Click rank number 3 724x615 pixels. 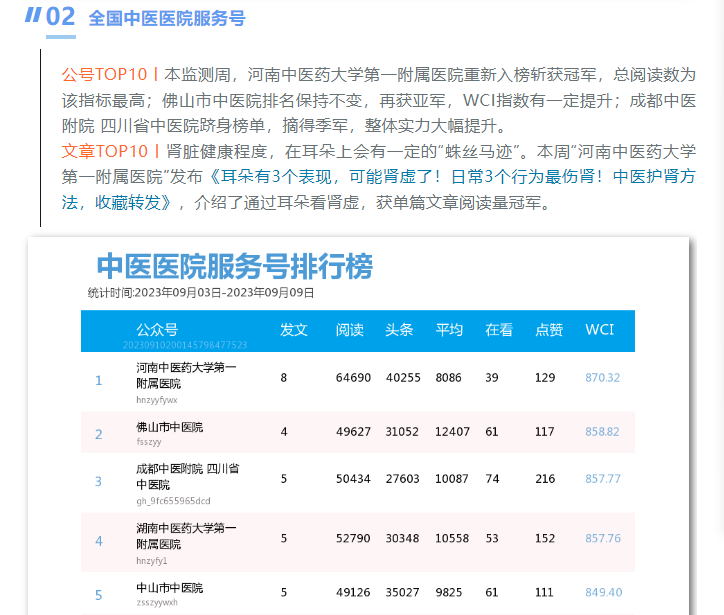coord(98,482)
